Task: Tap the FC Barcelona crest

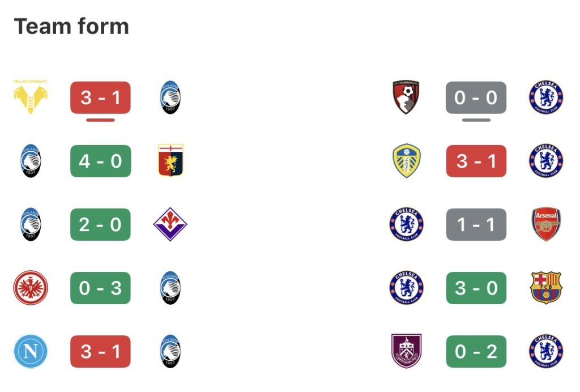Action: 546,288
